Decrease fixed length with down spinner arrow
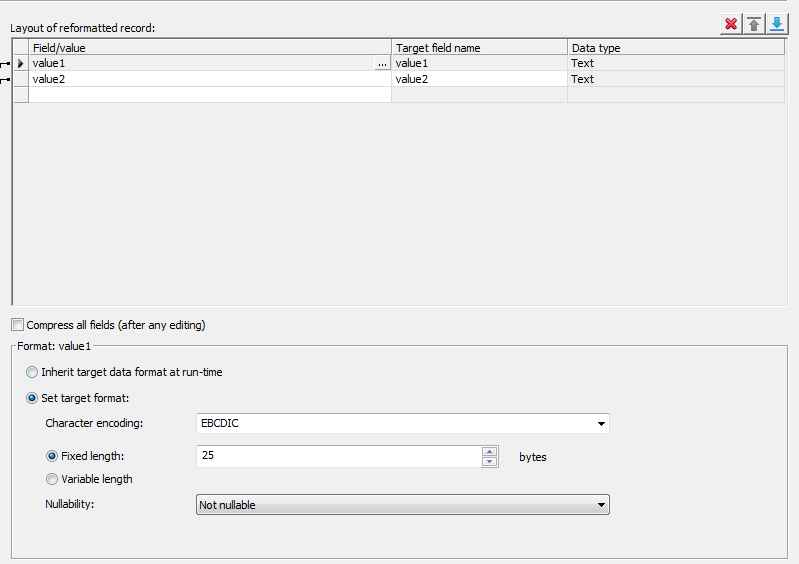Viewport: 799px width, 564px height. pyautogui.click(x=489, y=462)
